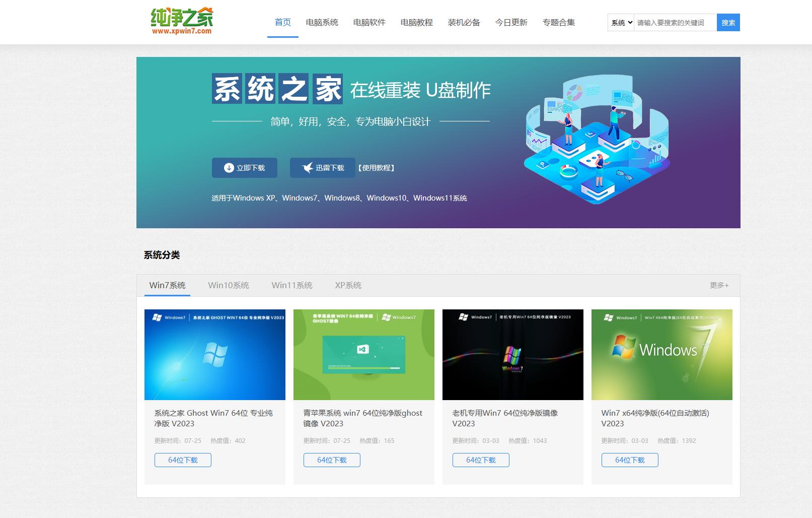Open the 青苹果系统 win7 green thumbnail
The height and width of the screenshot is (518, 812).
[364, 355]
